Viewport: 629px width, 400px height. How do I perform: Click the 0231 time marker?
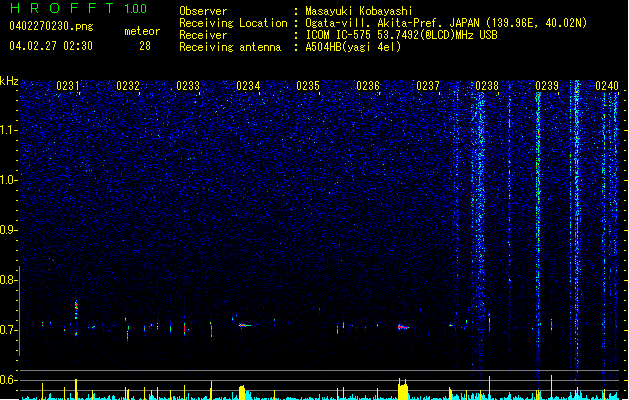[68, 86]
